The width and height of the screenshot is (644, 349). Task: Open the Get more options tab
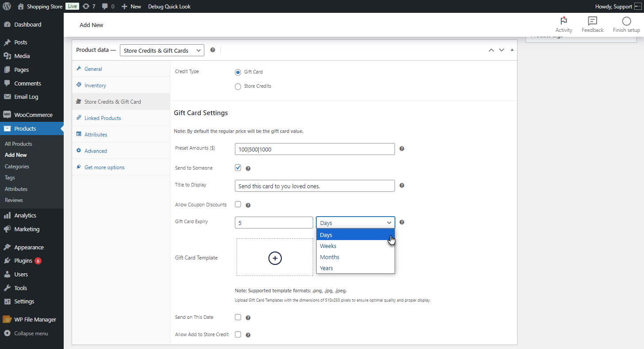(x=121, y=167)
